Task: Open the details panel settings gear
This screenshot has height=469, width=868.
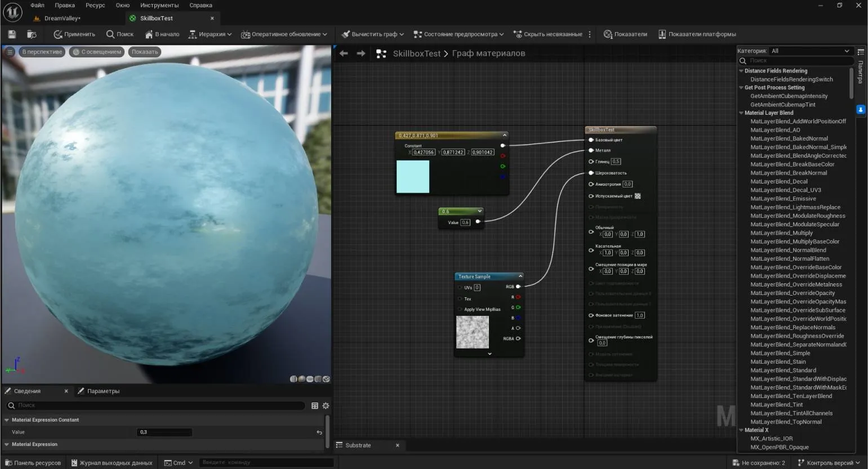Action: (x=326, y=405)
